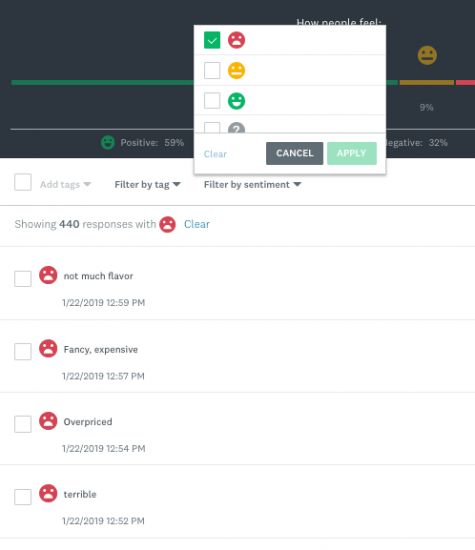Tick the select-all checkbox beside Add tags
The image size is (475, 550).
point(23,182)
